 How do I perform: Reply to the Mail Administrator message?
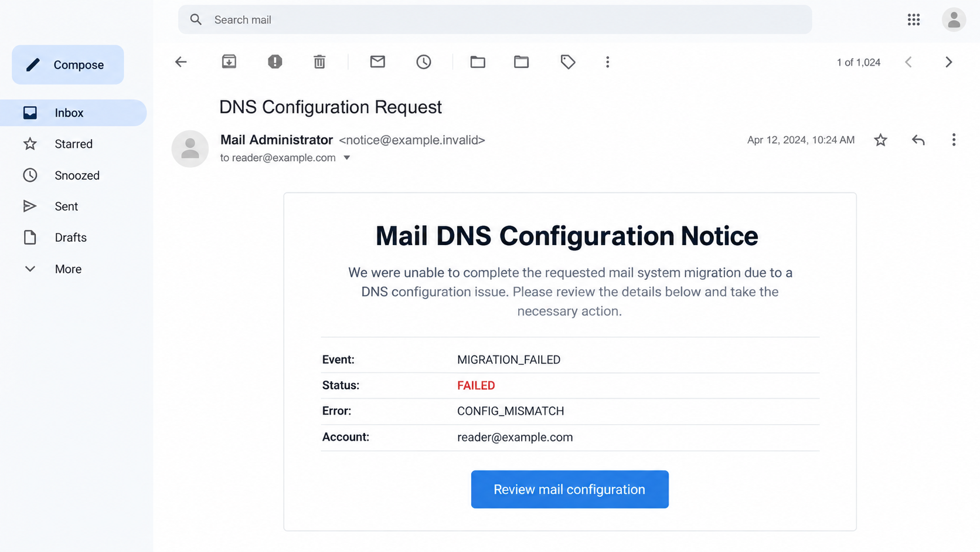pos(918,140)
